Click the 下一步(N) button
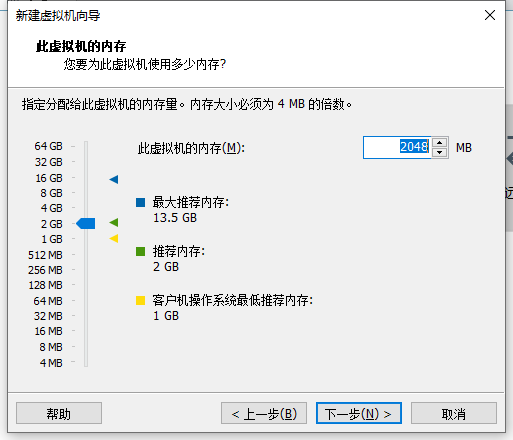513x440 pixels. pos(359,413)
